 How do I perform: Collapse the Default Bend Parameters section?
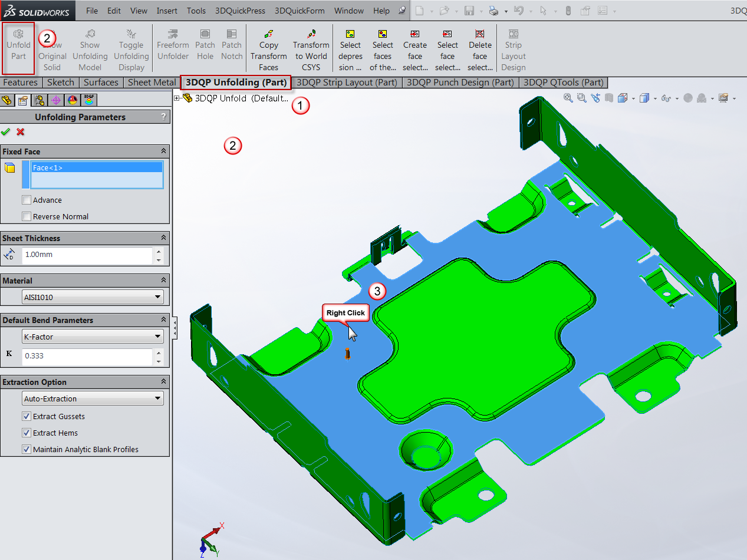(x=164, y=320)
